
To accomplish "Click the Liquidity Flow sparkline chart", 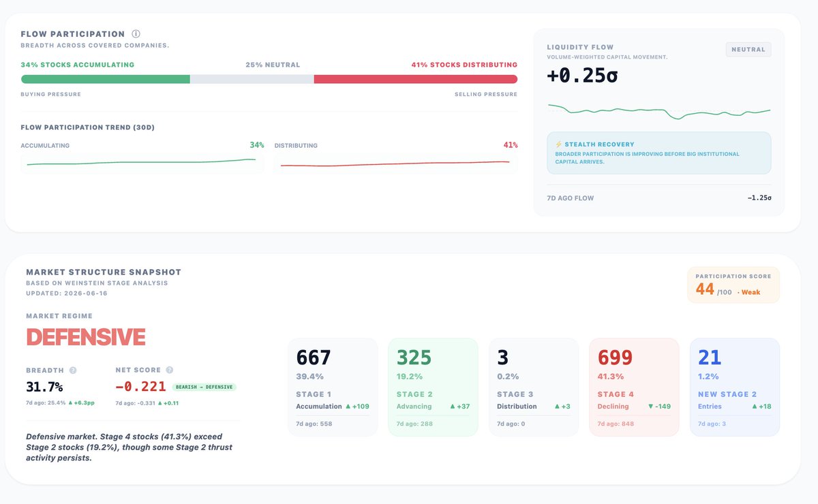I will pos(659,110).
